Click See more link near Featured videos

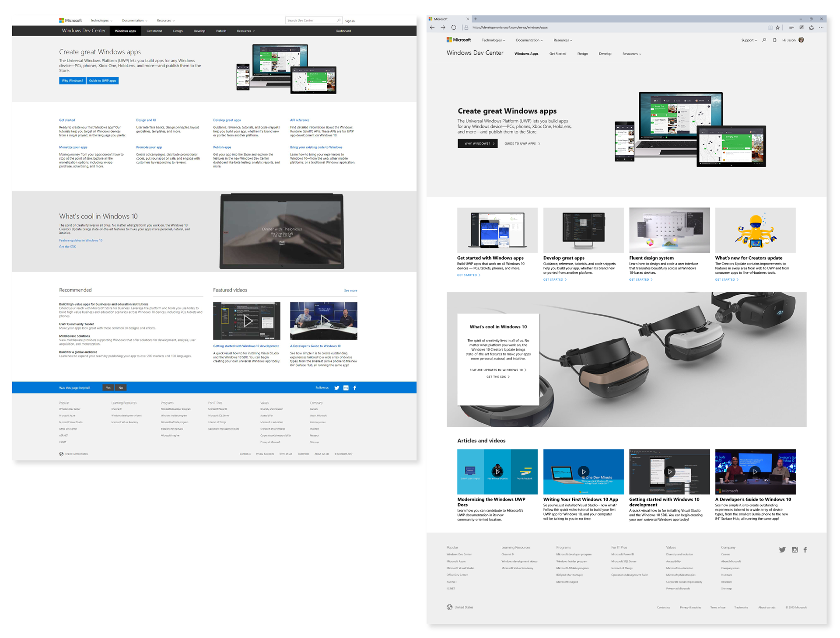pyautogui.click(x=350, y=291)
